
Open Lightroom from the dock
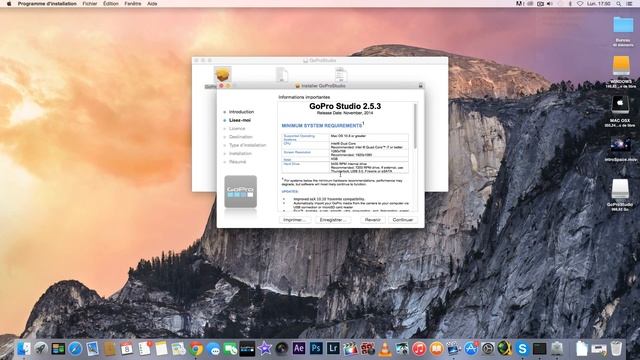[x=333, y=348]
